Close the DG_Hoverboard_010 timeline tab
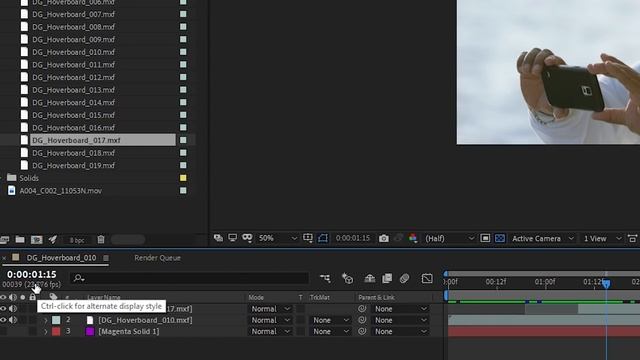 point(4,258)
